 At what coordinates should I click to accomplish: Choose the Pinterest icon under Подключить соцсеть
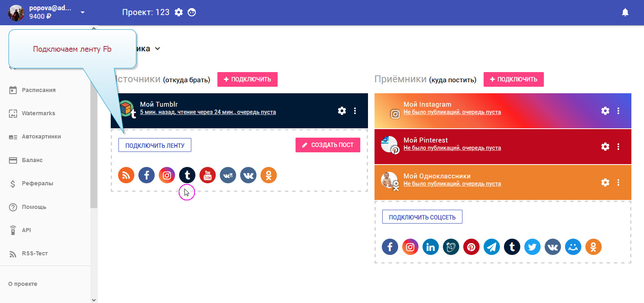tap(471, 247)
